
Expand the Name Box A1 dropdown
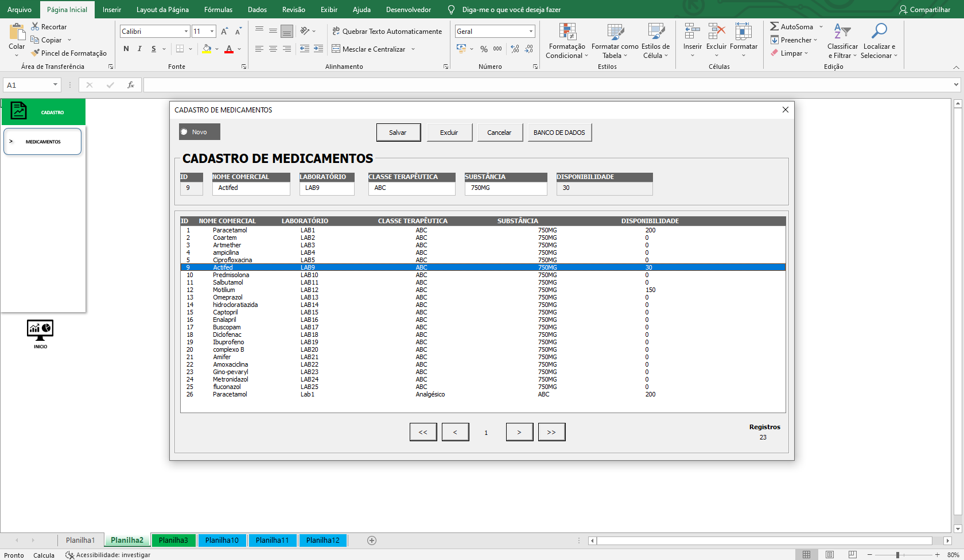(55, 85)
